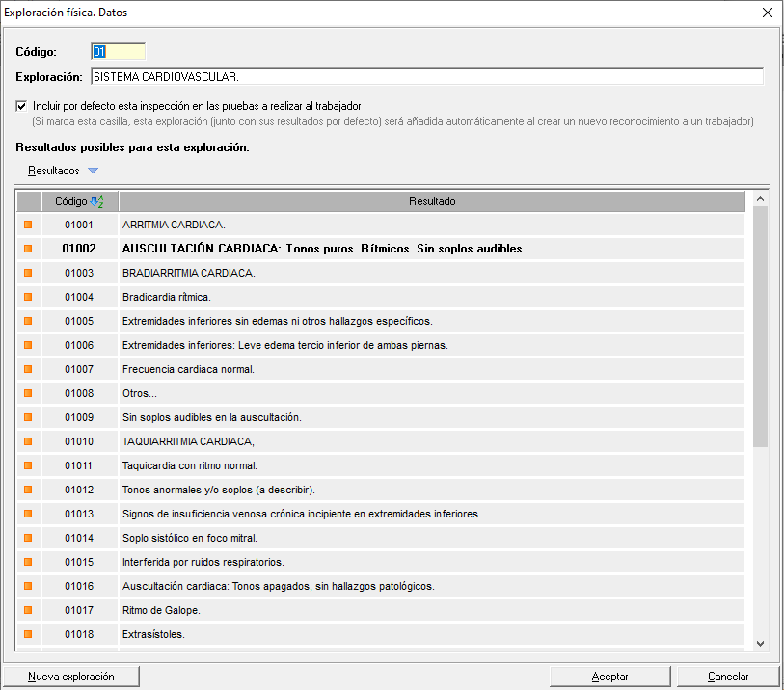This screenshot has width=784, height=690.
Task: Click the sort icon in Código column header
Action: 96,201
